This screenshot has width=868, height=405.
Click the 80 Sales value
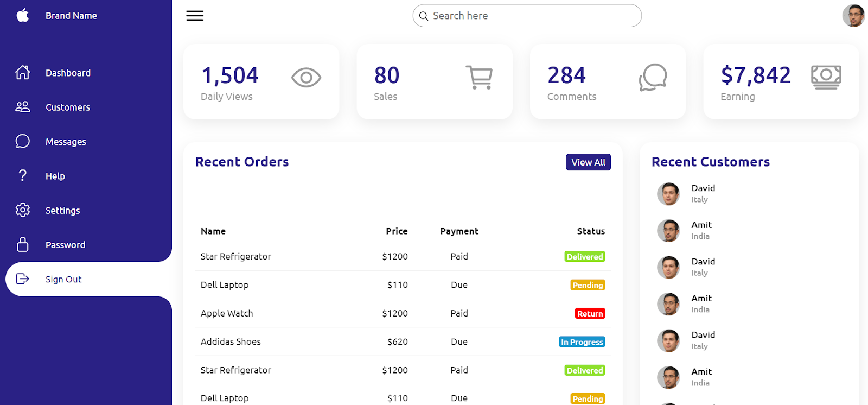pos(387,75)
